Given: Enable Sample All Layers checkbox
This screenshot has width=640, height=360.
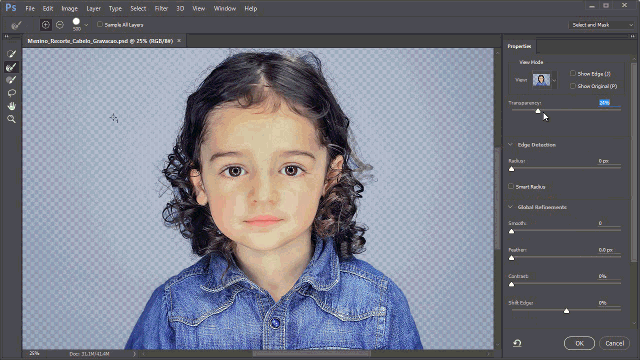Looking at the screenshot, I should point(100,24).
